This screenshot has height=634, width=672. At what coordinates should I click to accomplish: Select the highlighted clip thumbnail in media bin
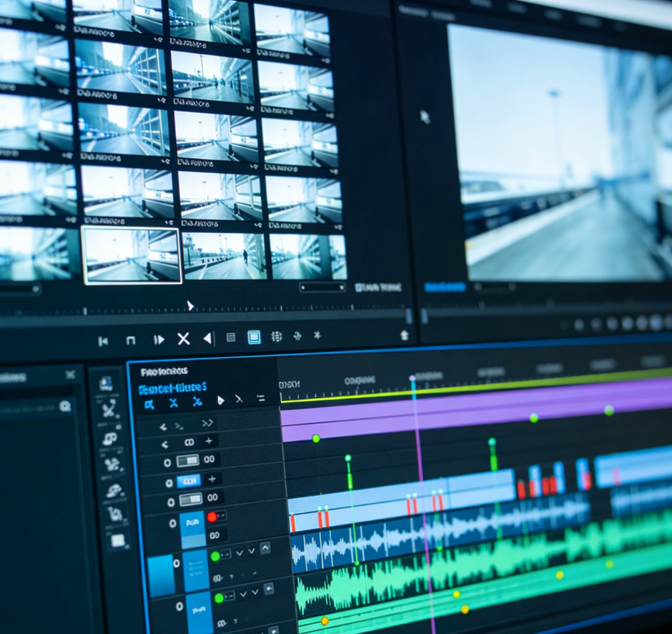tap(131, 254)
